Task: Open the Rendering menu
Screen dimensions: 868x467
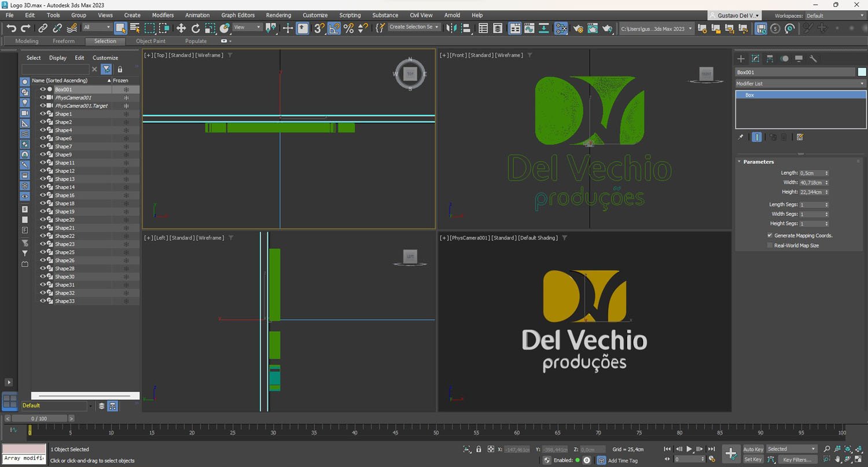Action: pos(278,15)
